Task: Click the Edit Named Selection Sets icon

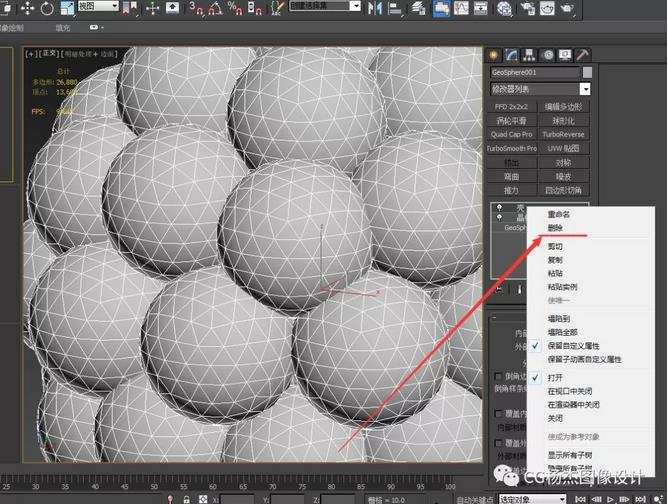Action: tap(277, 8)
